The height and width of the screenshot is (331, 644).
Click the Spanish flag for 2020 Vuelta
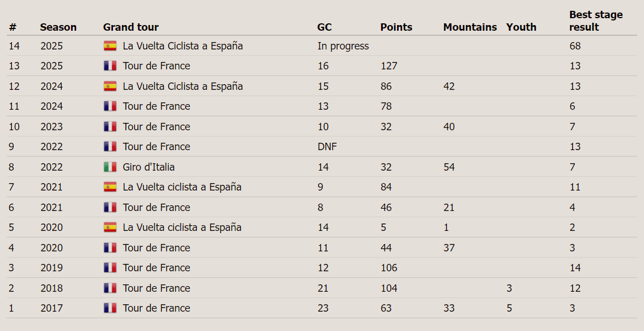coord(110,227)
